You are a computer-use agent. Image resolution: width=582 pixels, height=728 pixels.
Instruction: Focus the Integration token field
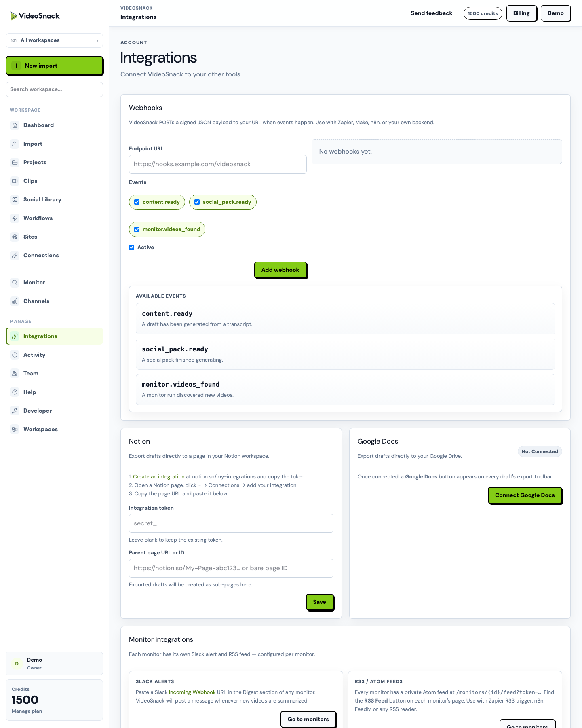coord(231,523)
